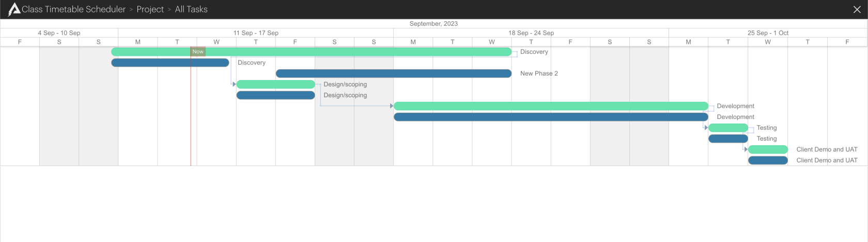
Task: Select the All Tasks breadcrumb
Action: click(191, 9)
